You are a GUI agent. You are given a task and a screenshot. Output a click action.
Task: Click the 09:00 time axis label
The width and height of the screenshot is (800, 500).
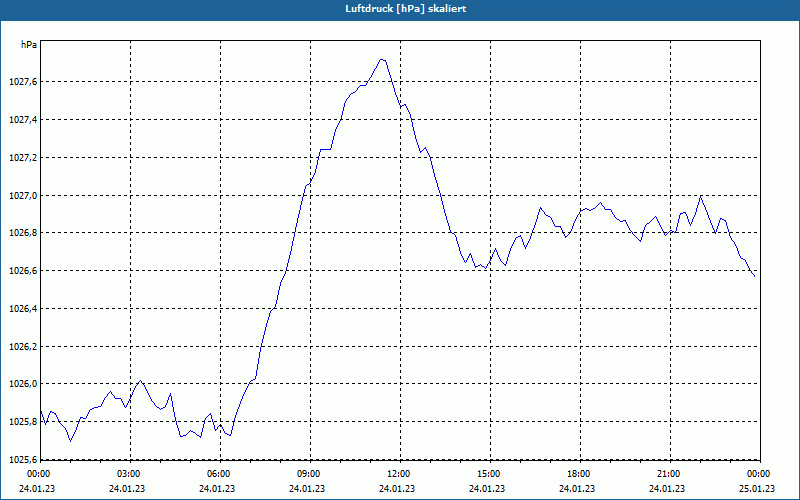point(310,474)
